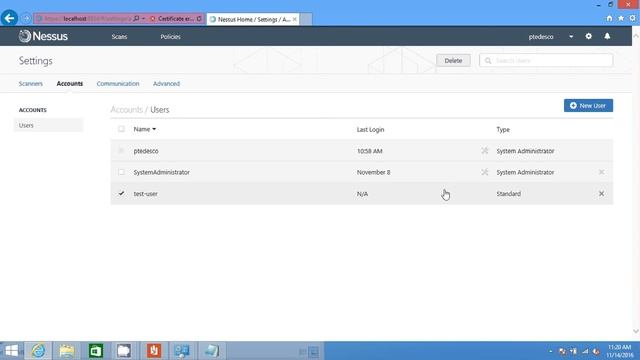Click the address bar search icon
The image size is (640, 360).
tap(136, 19)
